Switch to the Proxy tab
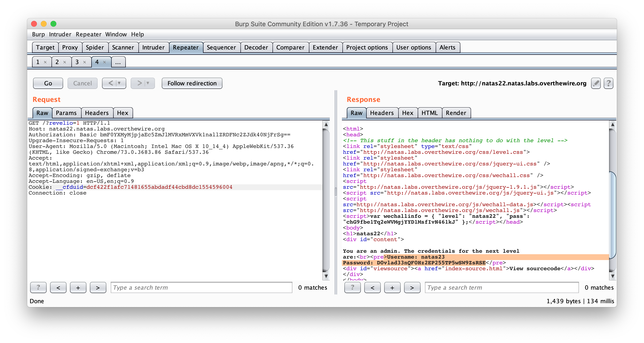The image size is (644, 343). point(70,48)
